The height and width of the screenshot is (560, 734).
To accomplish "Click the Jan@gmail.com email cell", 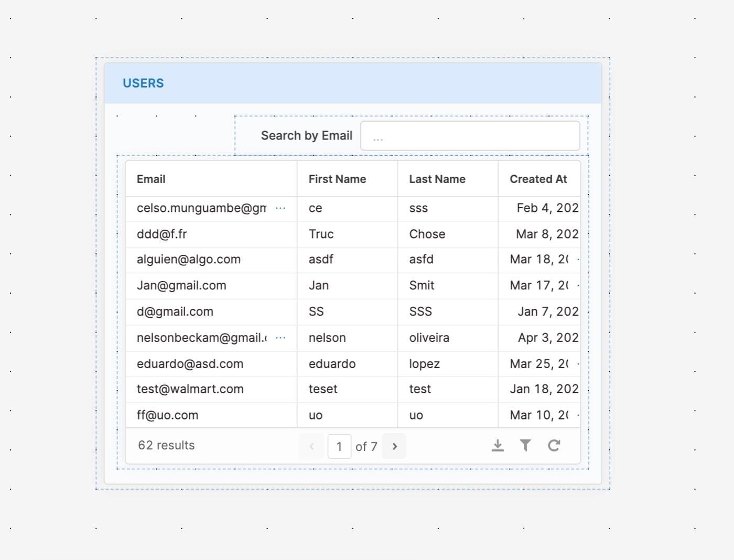I will click(181, 286).
